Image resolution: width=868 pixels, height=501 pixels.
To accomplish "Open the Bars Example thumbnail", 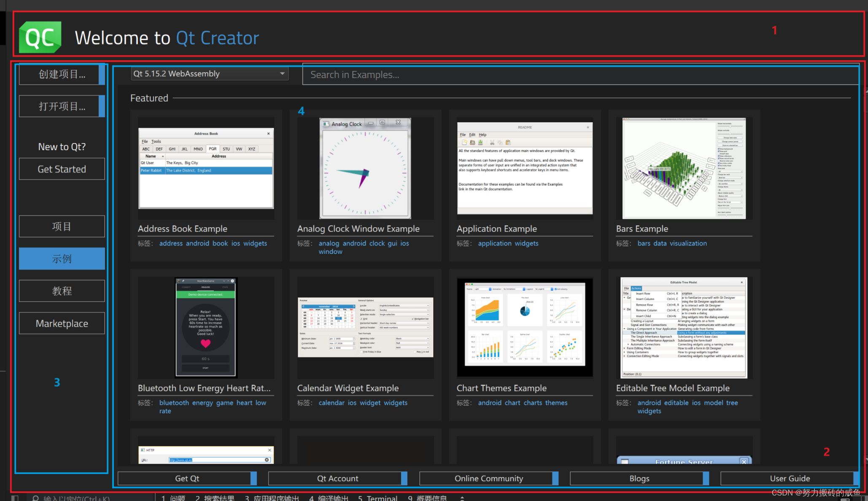I will point(684,168).
